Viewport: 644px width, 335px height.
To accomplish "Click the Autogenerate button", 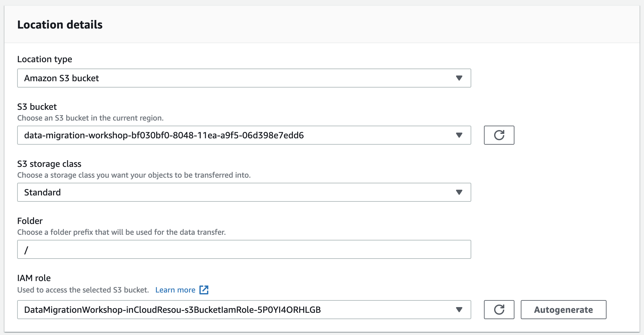I will click(563, 310).
